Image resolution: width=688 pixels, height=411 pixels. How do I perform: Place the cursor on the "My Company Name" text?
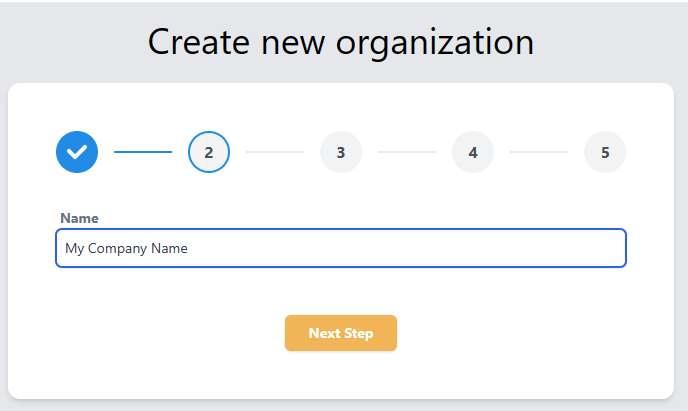pos(126,249)
